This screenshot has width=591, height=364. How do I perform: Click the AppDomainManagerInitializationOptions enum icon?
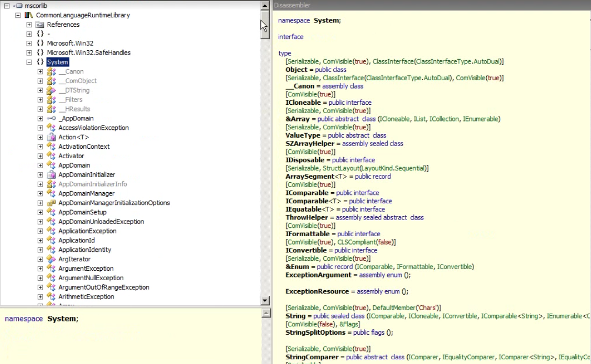click(51, 203)
